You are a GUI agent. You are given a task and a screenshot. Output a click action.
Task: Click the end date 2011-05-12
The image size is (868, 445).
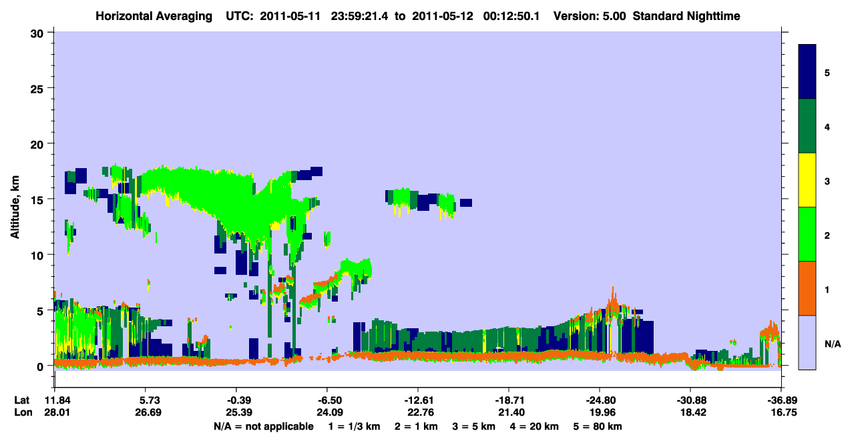443,15
